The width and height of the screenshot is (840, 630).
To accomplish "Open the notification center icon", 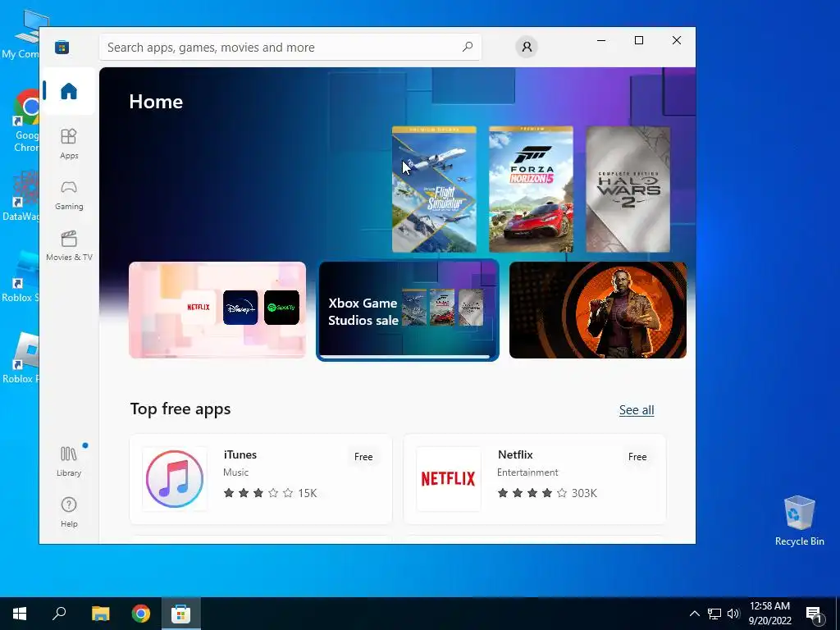I will (x=814, y=614).
